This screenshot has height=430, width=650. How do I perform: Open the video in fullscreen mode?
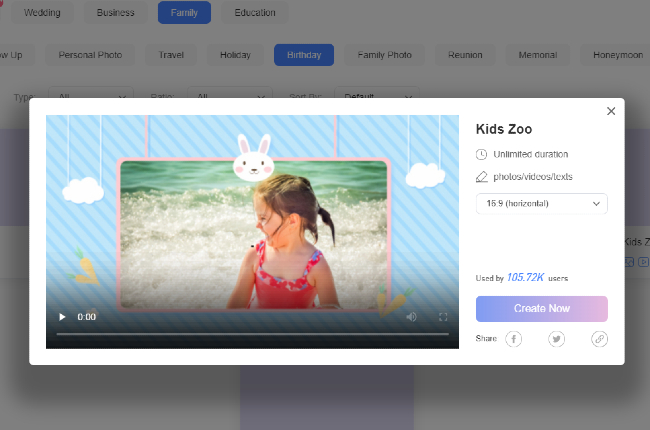tap(443, 317)
